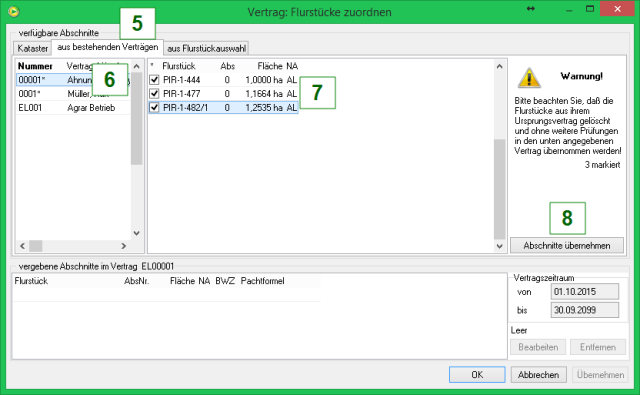This screenshot has height=395, width=640.
Task: Click the Abs column header
Action: coord(227,66)
